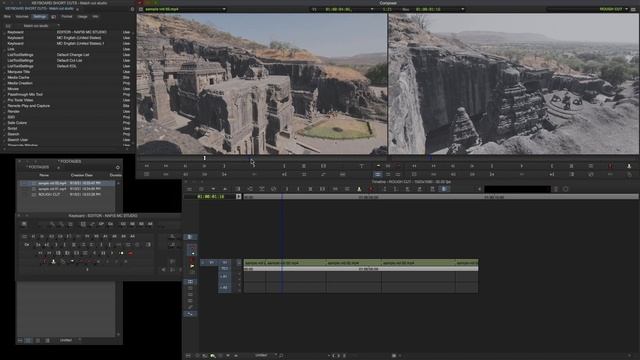
Task: Open the Usage tab in project window
Action: [x=82, y=17]
